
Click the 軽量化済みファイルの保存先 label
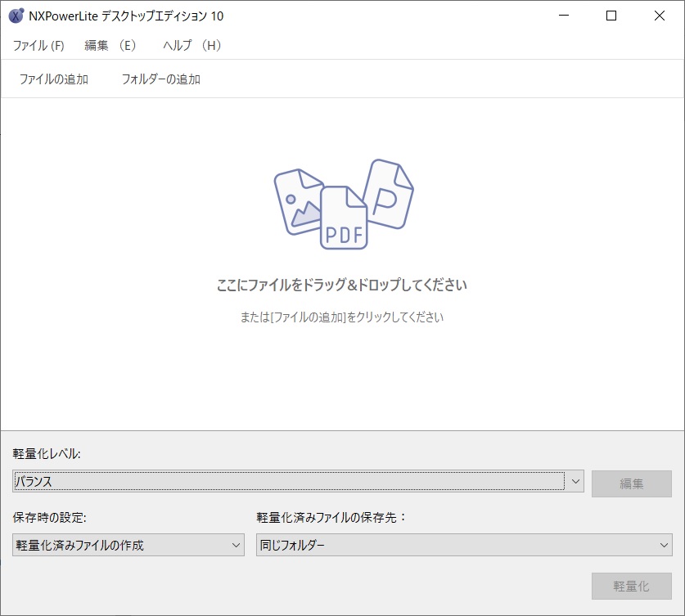tap(331, 517)
